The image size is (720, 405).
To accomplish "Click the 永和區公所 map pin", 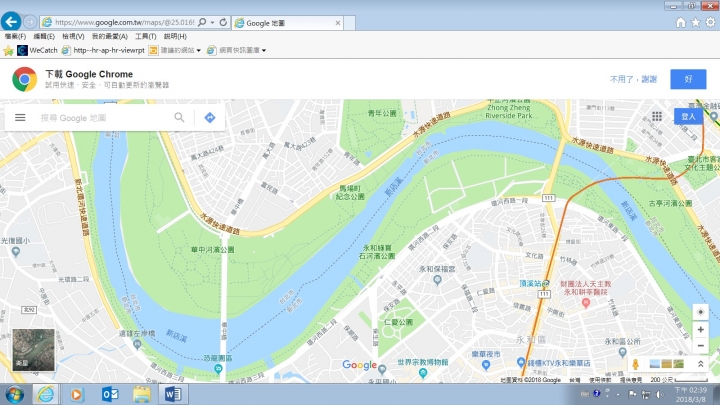I will 623,352.
